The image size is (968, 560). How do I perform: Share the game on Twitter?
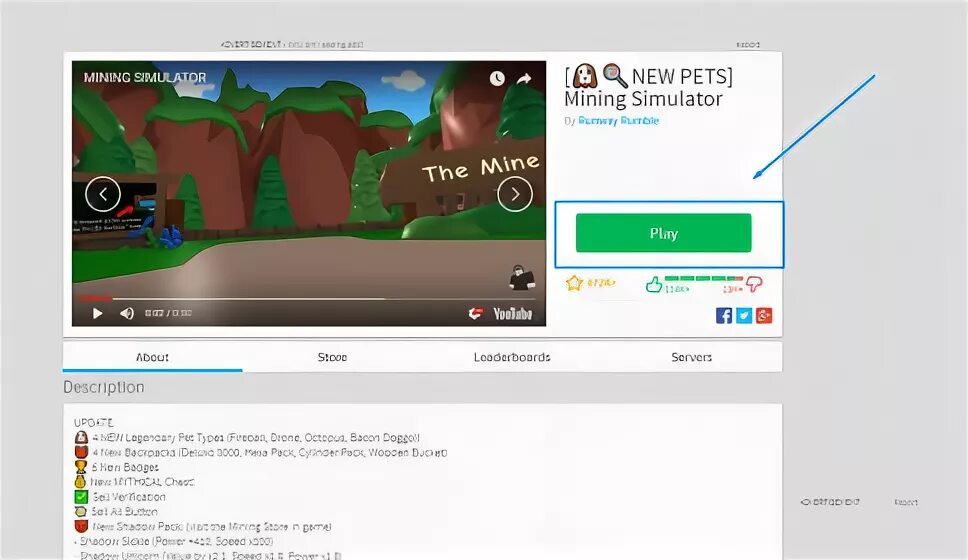pos(744,316)
